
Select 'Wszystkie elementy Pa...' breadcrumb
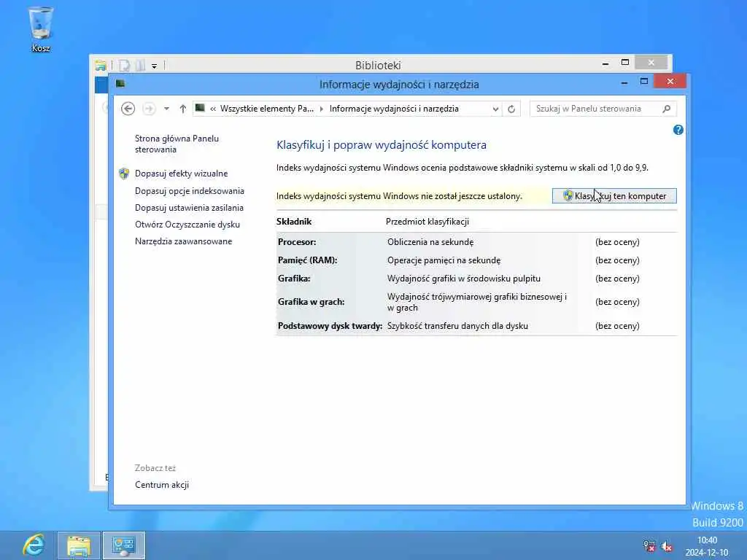[267, 109]
